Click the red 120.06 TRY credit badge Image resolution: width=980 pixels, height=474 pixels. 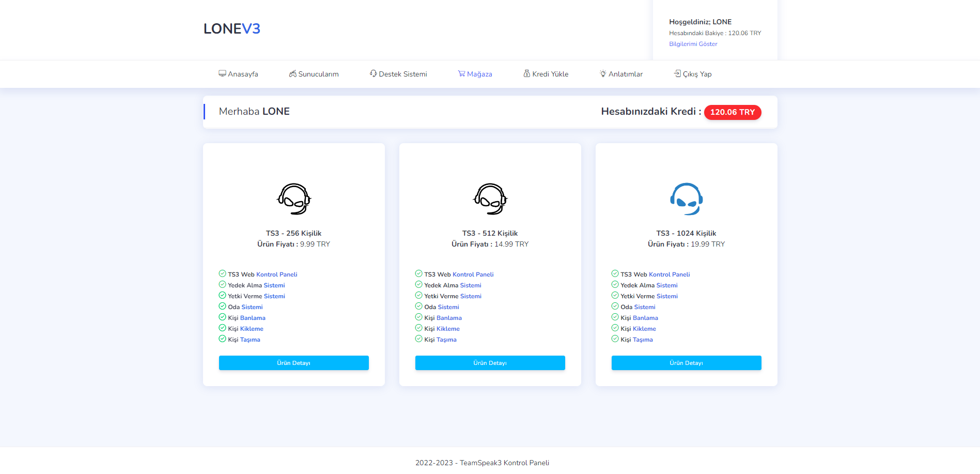tap(733, 112)
